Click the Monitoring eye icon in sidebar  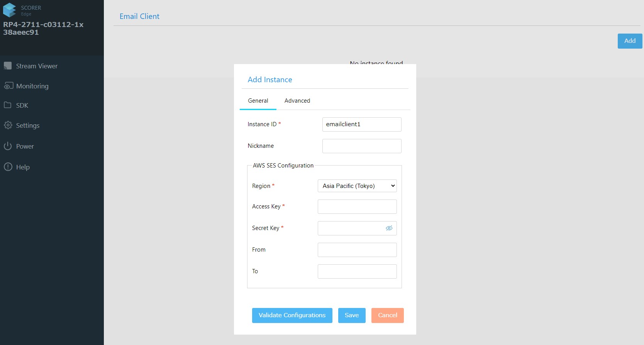pyautogui.click(x=8, y=86)
